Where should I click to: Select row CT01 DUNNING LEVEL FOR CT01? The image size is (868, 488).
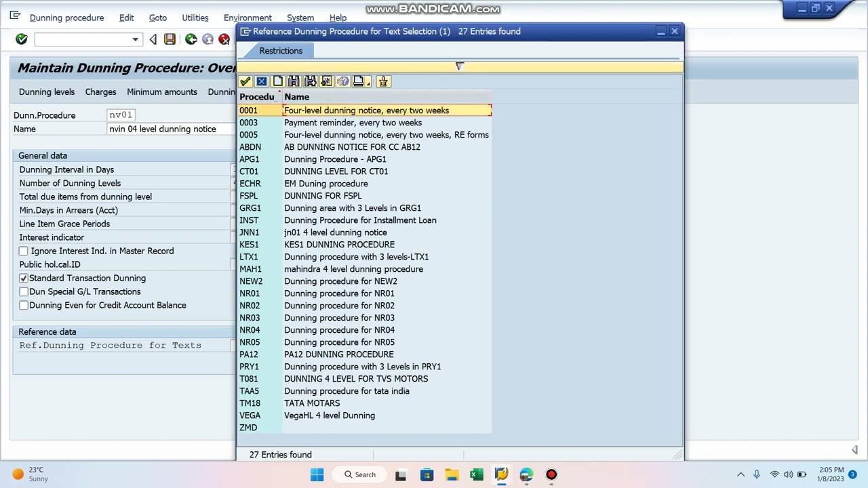pyautogui.click(x=365, y=171)
